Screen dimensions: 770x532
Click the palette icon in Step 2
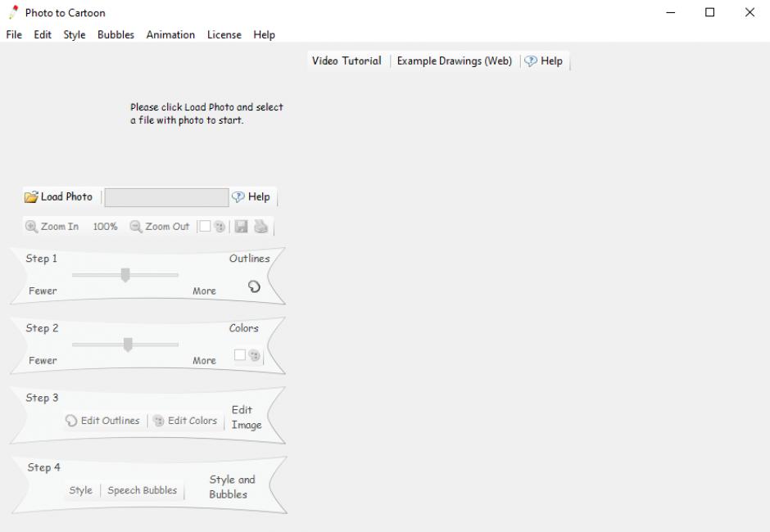(x=254, y=355)
